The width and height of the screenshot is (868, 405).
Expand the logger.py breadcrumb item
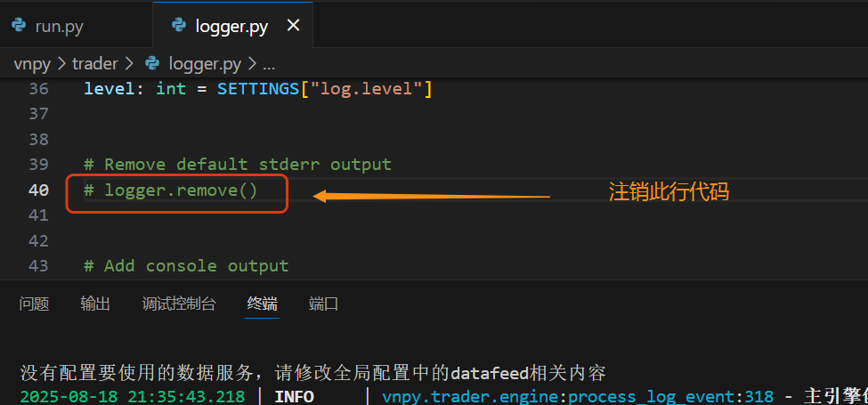pos(204,64)
